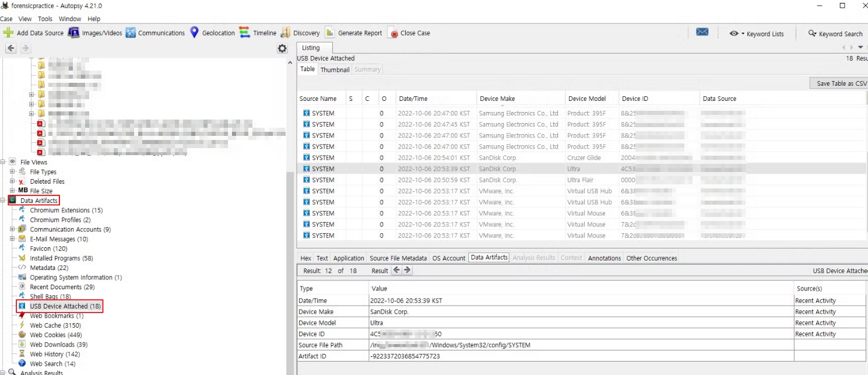This screenshot has width=868, height=375.
Task: Select Chromium Extensions (15) in tree
Action: (66, 210)
